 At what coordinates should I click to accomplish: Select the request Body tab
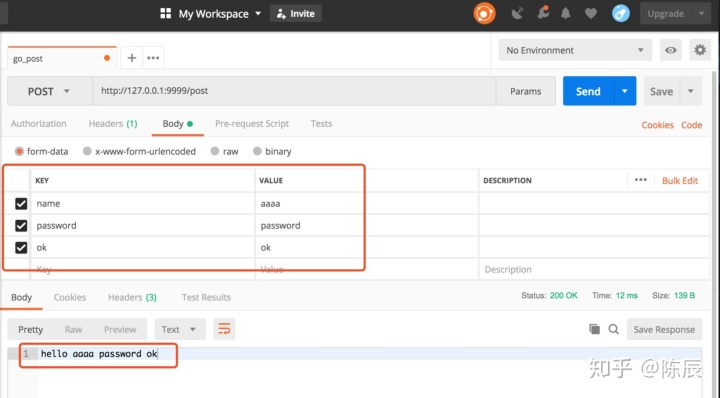pos(177,123)
